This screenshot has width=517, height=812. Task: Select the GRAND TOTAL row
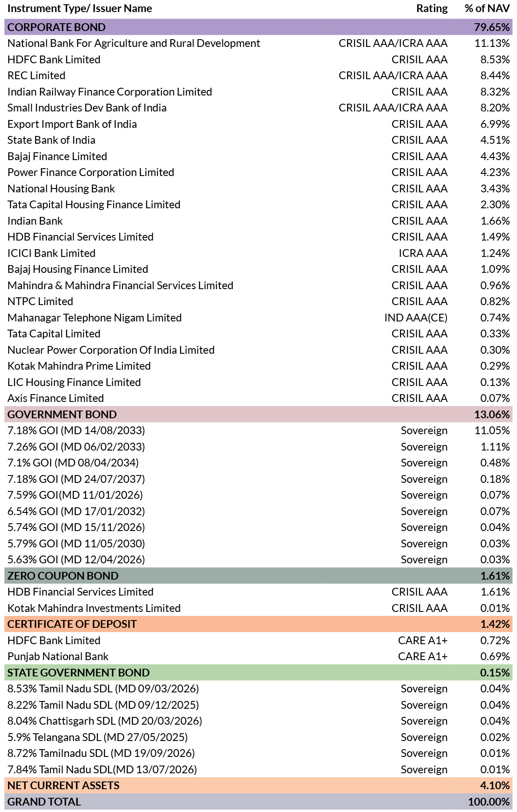tap(258, 802)
